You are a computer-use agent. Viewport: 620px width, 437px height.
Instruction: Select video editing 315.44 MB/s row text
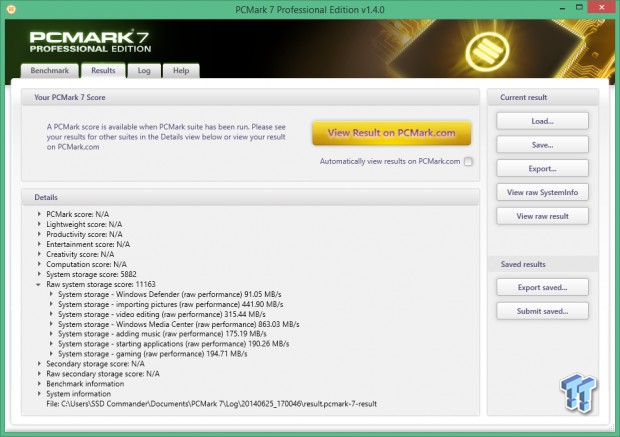pos(162,314)
